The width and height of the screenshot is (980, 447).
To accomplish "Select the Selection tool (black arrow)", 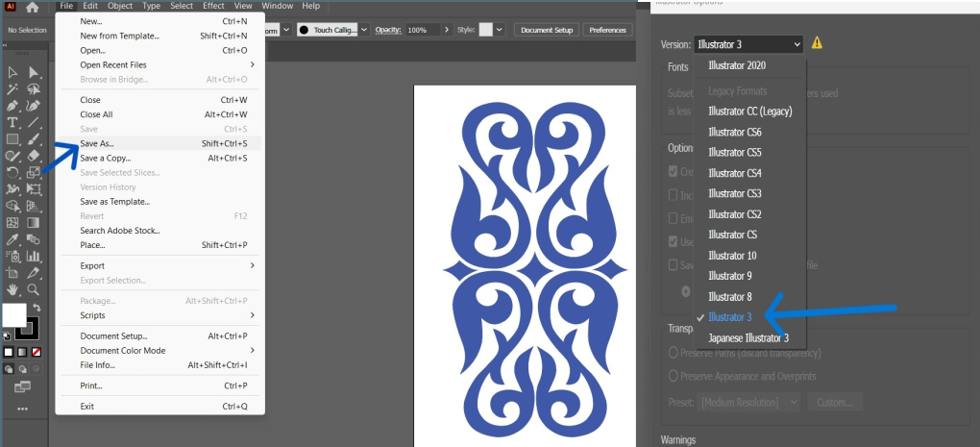I will pyautogui.click(x=12, y=72).
